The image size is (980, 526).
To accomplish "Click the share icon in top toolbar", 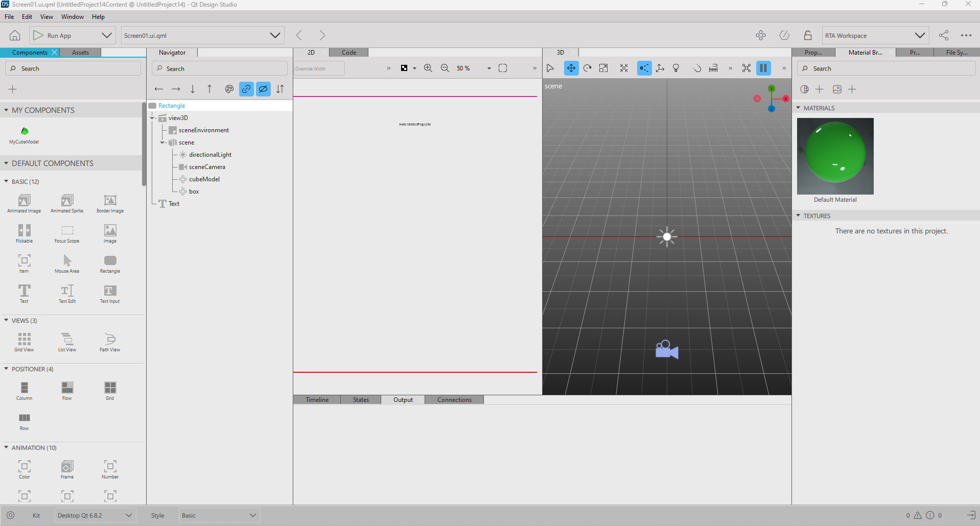I will [944, 35].
